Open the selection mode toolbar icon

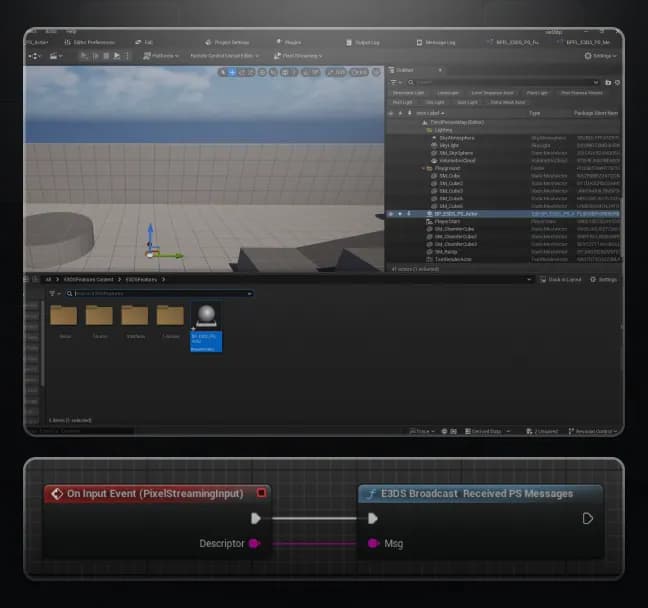(x=34, y=56)
